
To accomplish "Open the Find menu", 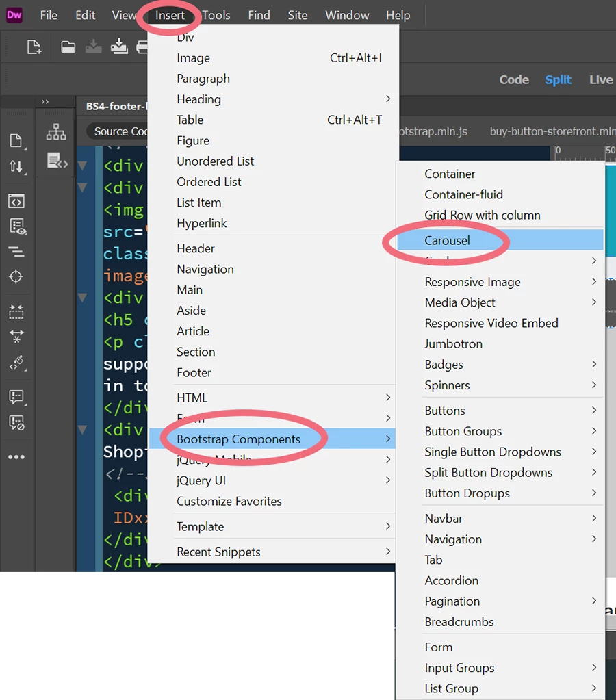I will tap(259, 15).
